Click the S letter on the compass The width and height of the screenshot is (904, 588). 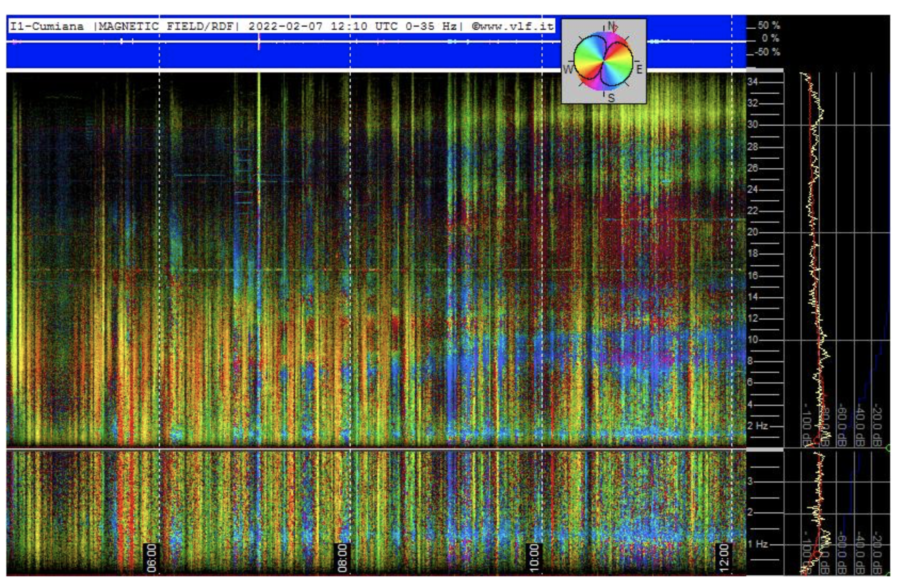coord(611,98)
